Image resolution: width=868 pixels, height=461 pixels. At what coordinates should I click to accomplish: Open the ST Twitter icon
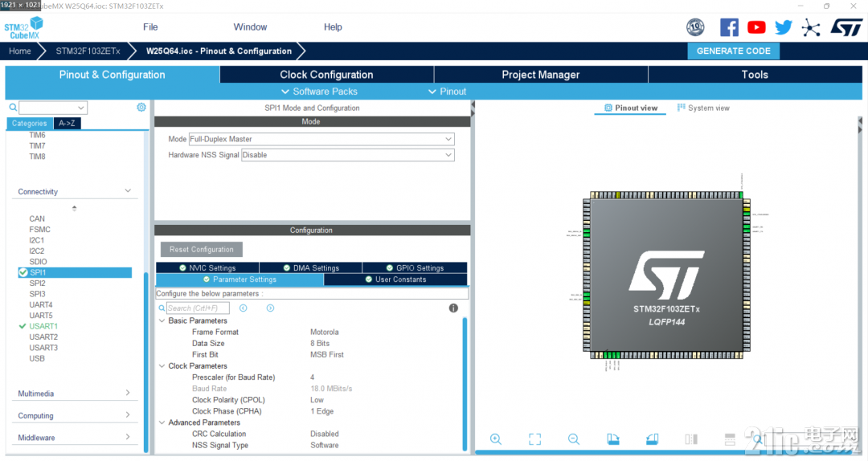(784, 27)
